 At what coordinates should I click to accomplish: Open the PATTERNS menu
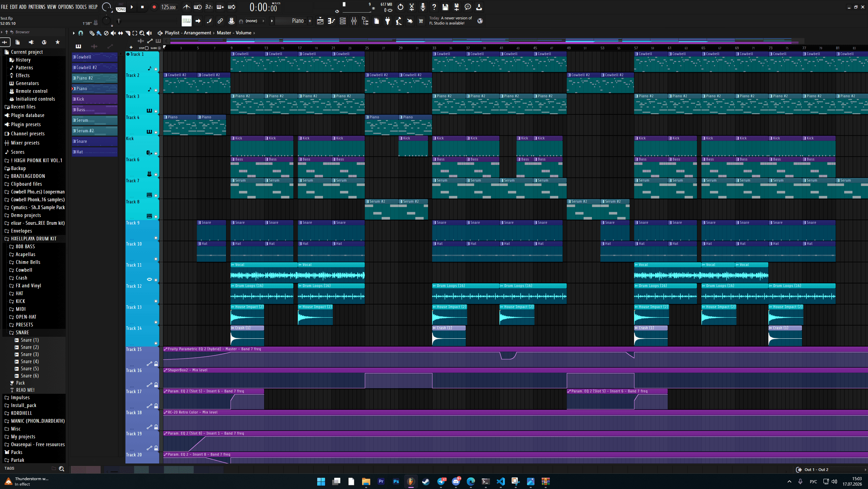[37, 7]
